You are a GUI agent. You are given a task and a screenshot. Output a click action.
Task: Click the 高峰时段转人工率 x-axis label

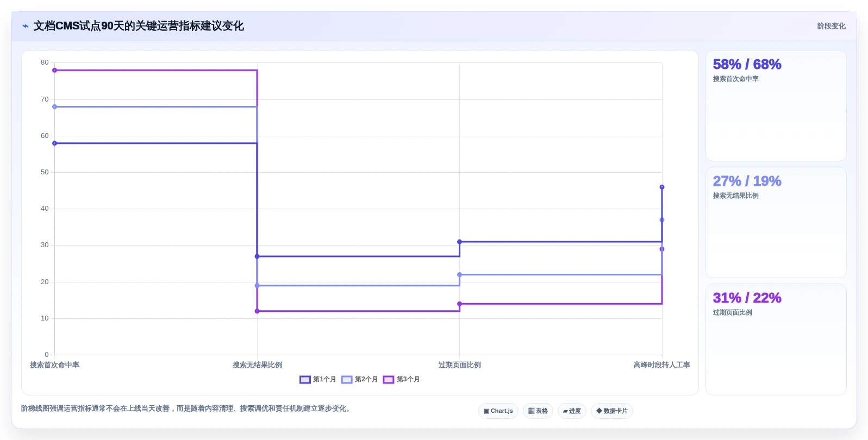click(661, 365)
